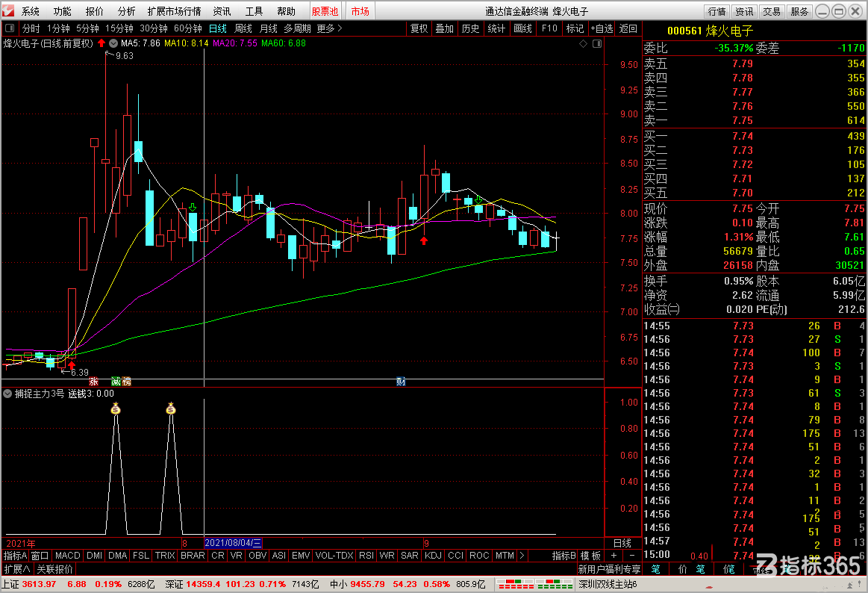The height and width of the screenshot is (593, 868).
Task: Open the 工具 menu
Action: pos(254,11)
